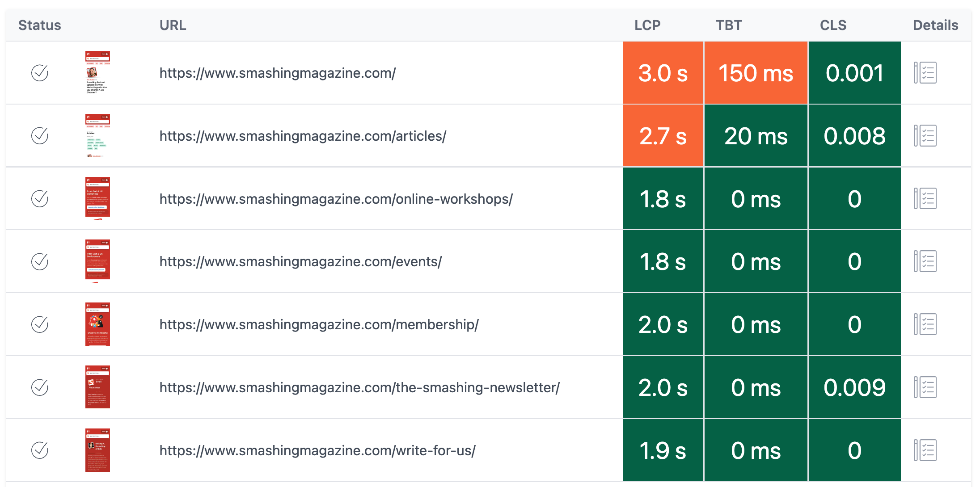Screen dimensions: 980x487
Task: Open details for the smashingmagazine.com homepage row
Action: 925,72
